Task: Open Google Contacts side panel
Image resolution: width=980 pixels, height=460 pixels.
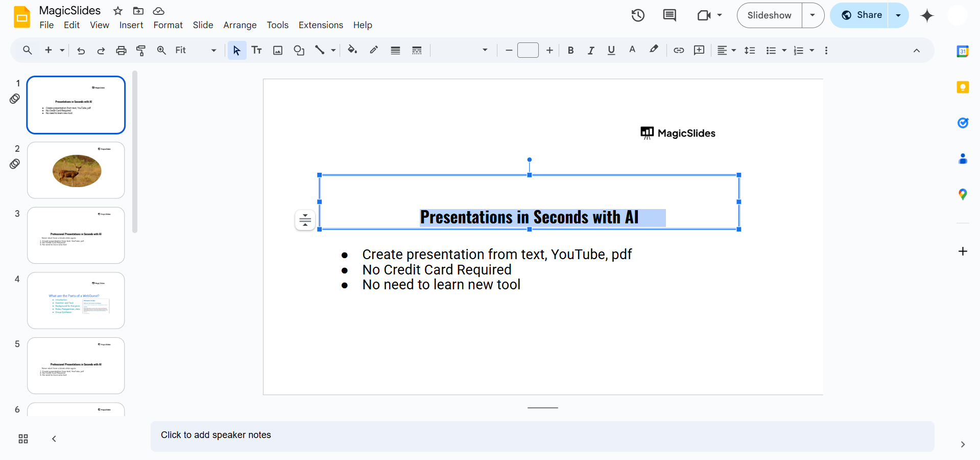Action: click(963, 159)
